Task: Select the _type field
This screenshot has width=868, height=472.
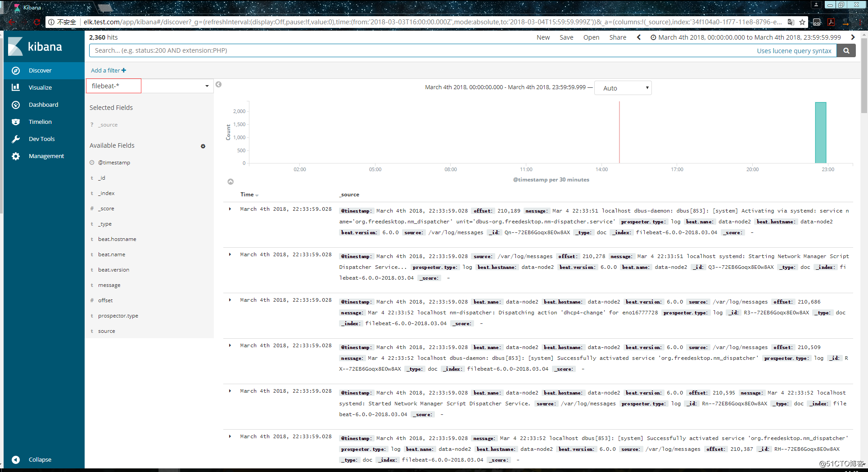Action: click(105, 224)
